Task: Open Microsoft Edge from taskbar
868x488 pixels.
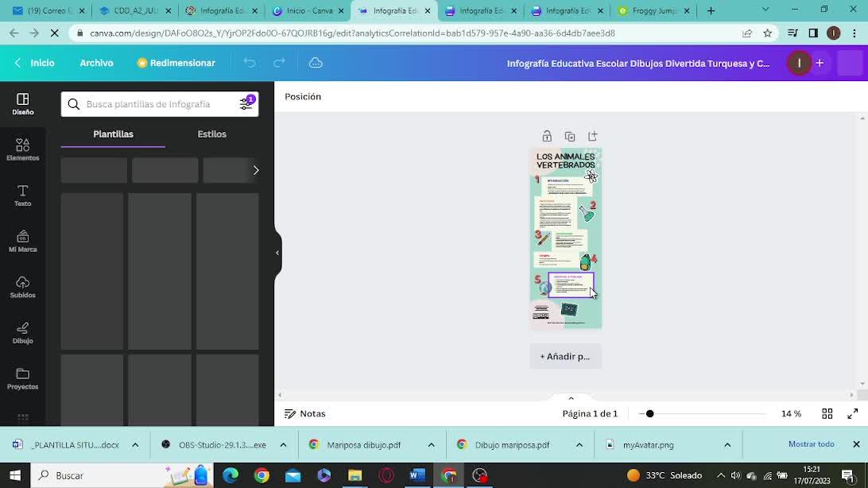Action: coord(231,475)
